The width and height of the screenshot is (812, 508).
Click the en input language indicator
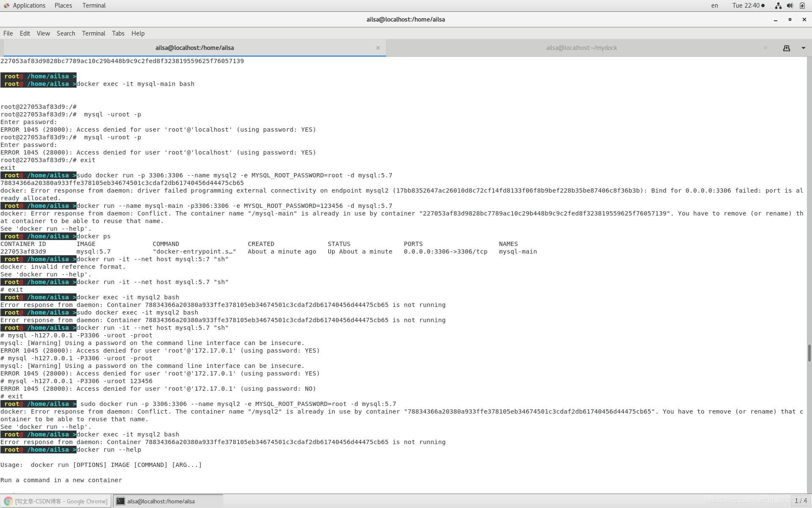point(714,6)
